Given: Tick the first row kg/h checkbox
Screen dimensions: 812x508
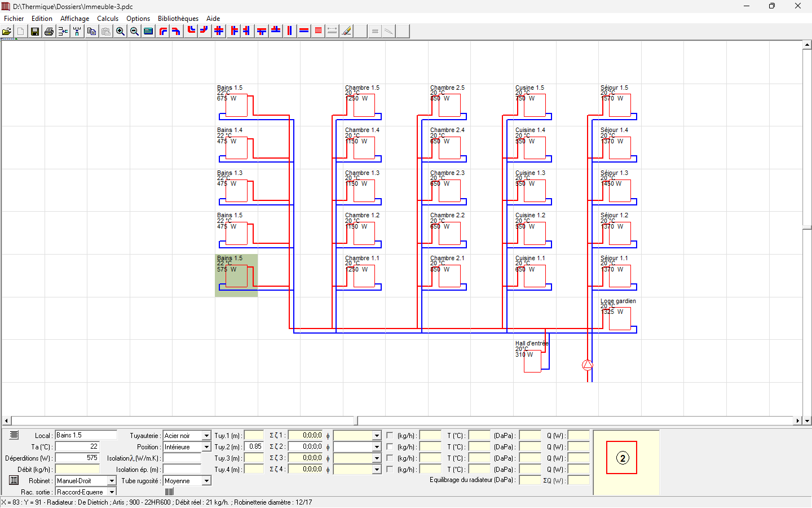Looking at the screenshot, I should pos(390,436).
